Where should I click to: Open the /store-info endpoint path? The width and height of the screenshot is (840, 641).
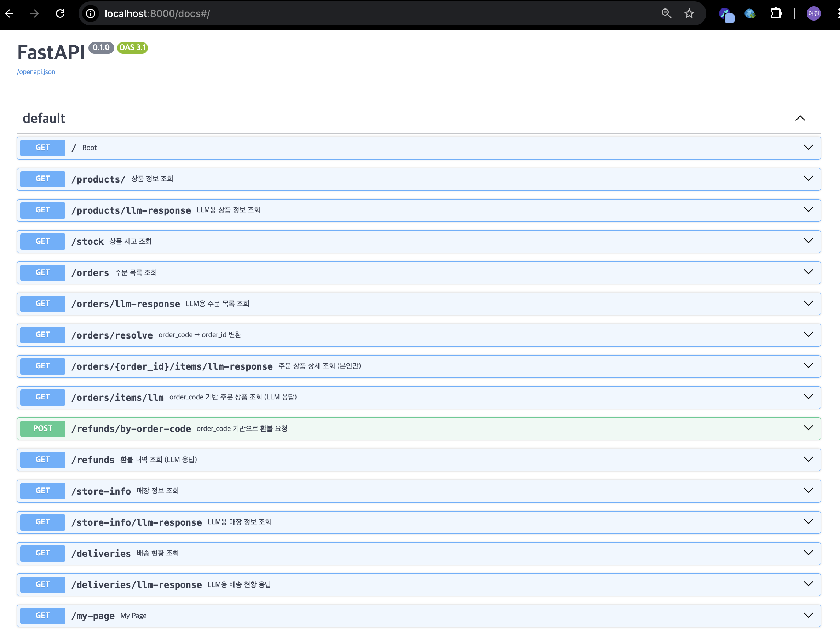101,491
